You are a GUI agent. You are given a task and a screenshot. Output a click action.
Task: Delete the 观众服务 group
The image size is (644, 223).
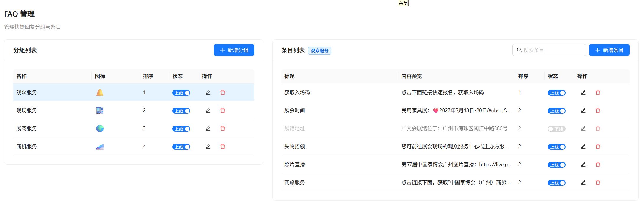point(222,92)
